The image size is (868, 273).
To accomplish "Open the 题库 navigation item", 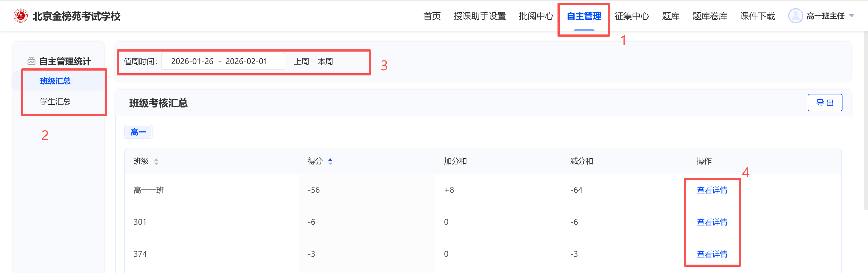I will 671,16.
